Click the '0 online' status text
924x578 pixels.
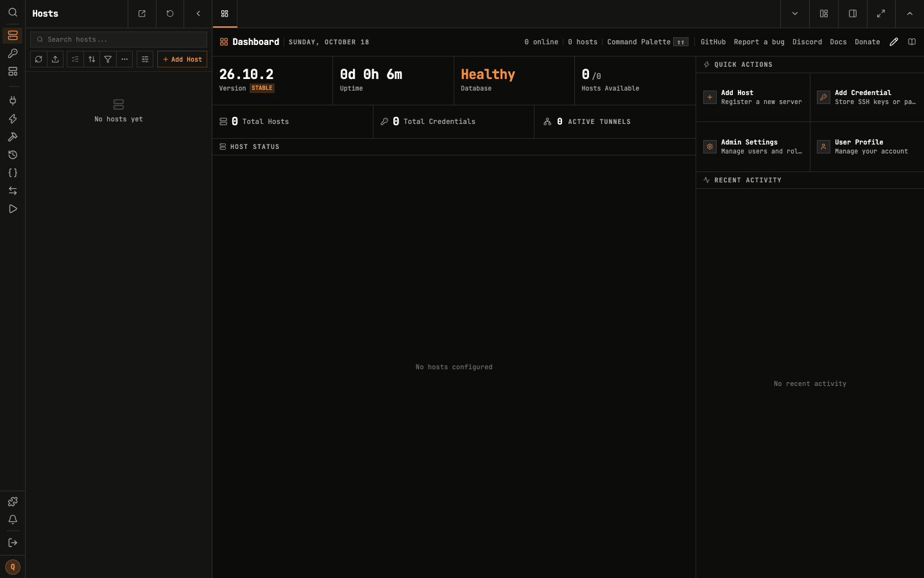[x=541, y=42]
